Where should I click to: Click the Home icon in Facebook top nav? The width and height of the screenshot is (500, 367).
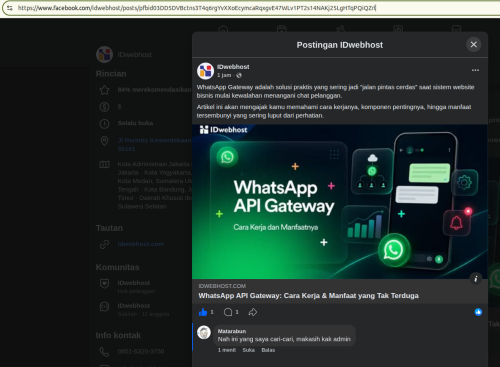223,29
